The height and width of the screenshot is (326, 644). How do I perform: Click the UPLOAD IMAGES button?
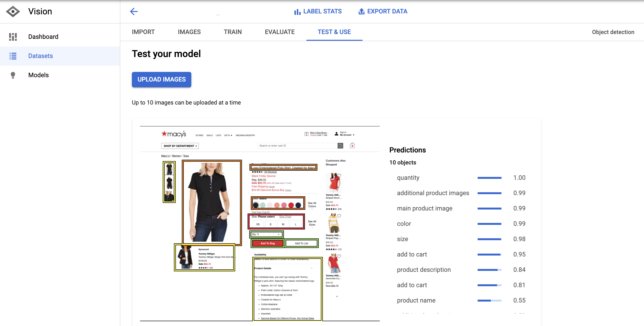162,80
